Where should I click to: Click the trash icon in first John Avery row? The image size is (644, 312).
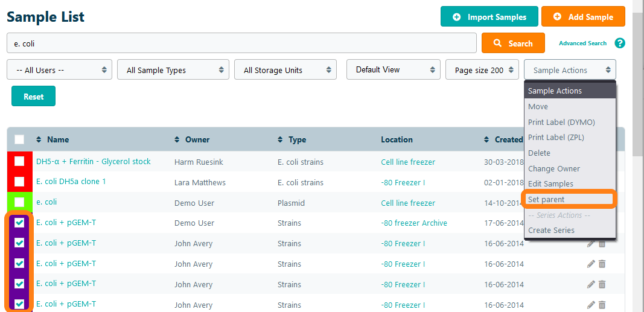(602, 244)
